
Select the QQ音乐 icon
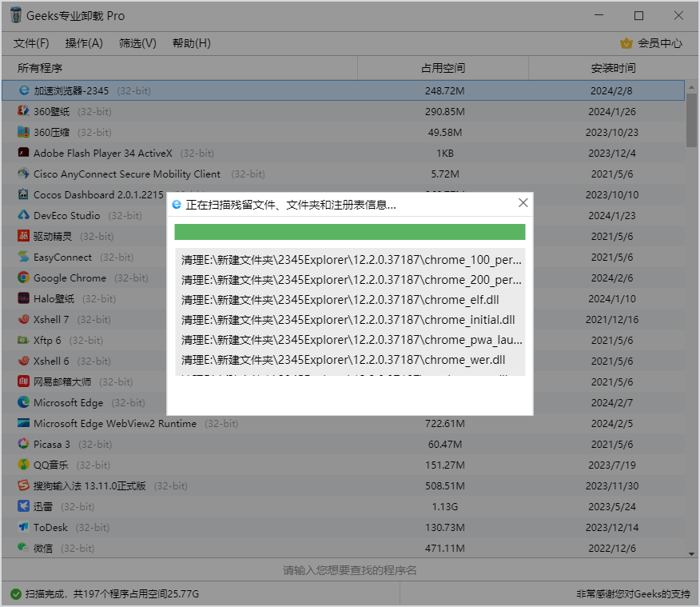pyautogui.click(x=23, y=465)
